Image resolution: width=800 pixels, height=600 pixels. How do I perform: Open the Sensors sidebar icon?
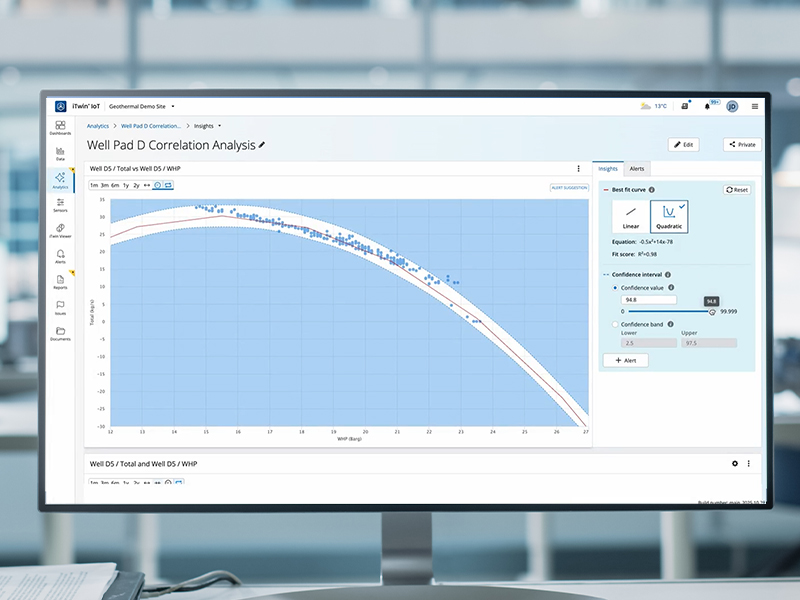click(x=60, y=203)
